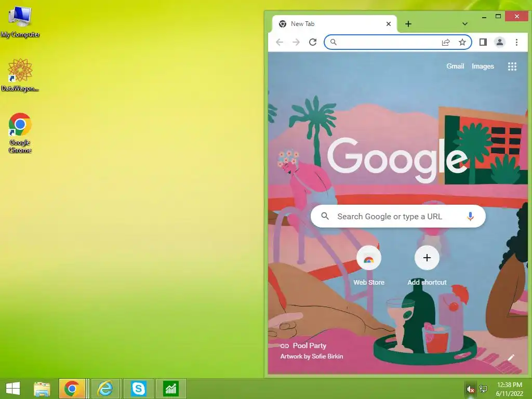Close the New Tab tab
The width and height of the screenshot is (532, 399).
pos(389,24)
